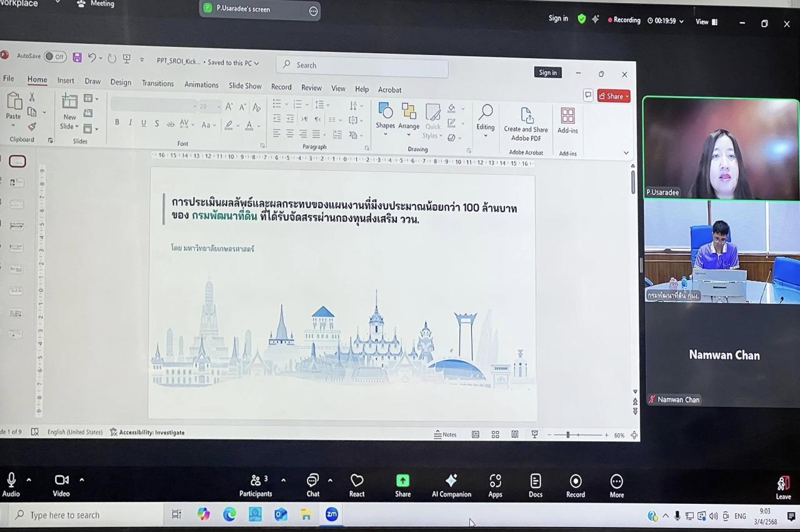
Task: Click the Leave meeting button
Action: click(x=783, y=485)
